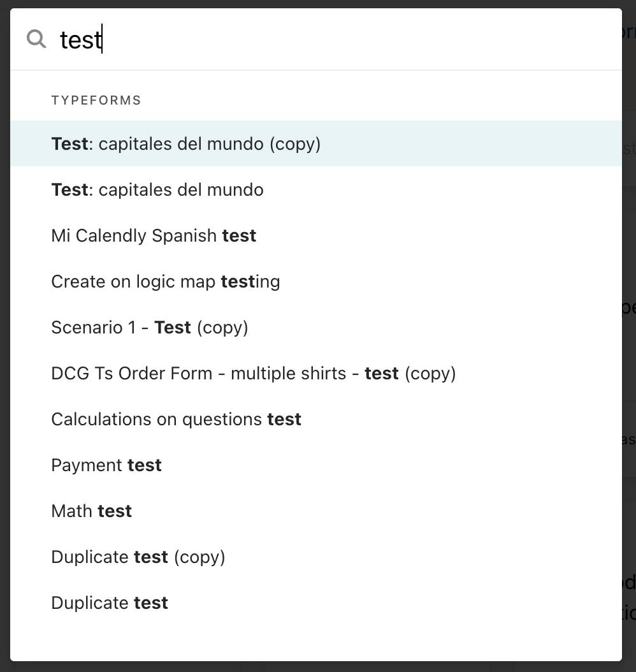This screenshot has width=636, height=672.
Task: Pick 'Calculations on questions test' typeform
Action: (316, 419)
